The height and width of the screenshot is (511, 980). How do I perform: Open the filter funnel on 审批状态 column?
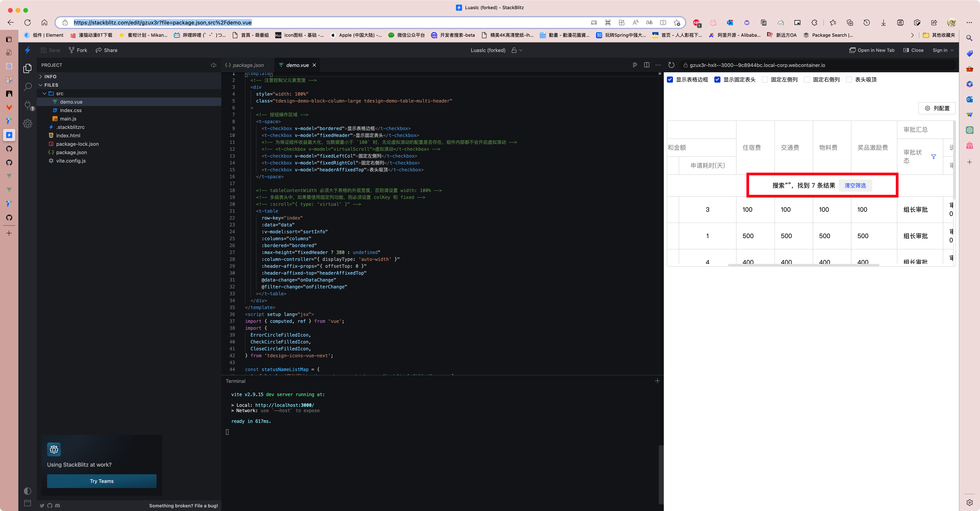[x=934, y=157]
